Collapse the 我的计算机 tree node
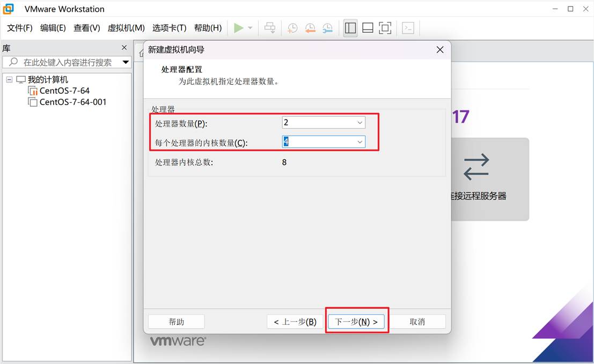Viewport: 594px width, 364px height. [x=9, y=79]
